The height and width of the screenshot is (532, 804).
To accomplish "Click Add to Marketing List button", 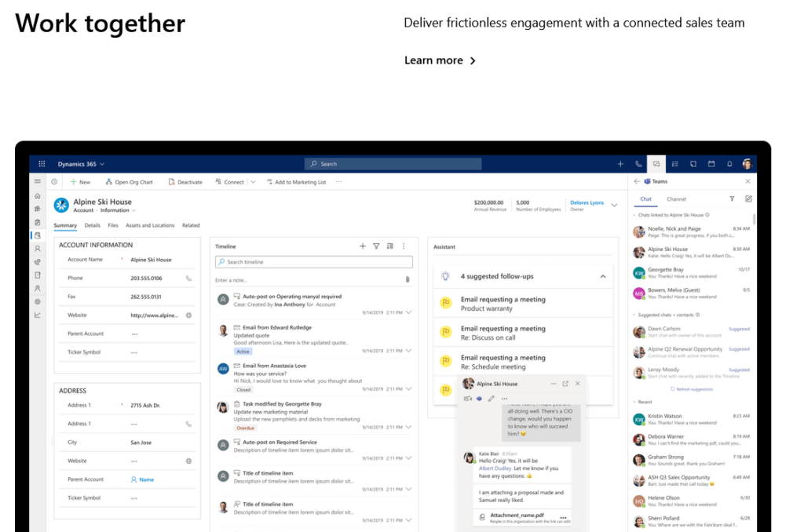I will (x=296, y=182).
